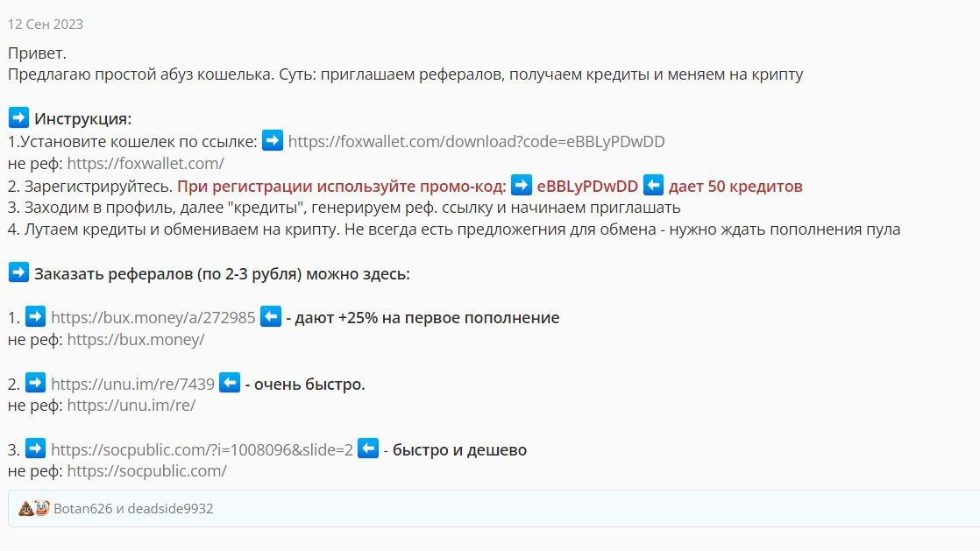Image resolution: width=980 pixels, height=551 pixels.
Task: Open the non-referral foxwallet.com link
Action: 146,163
